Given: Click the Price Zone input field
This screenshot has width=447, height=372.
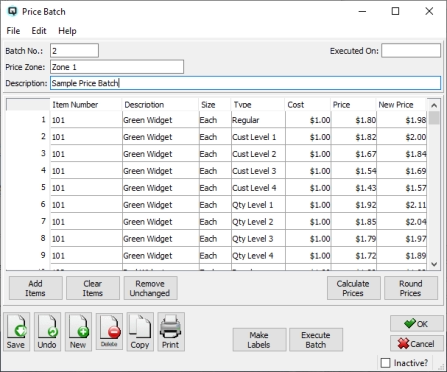Looking at the screenshot, I should 117,67.
